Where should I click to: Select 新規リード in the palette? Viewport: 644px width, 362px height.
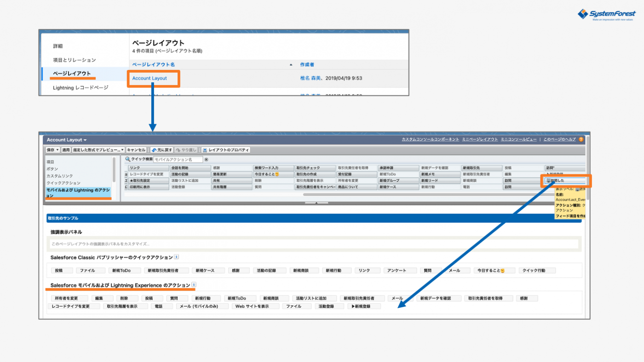[441, 181]
